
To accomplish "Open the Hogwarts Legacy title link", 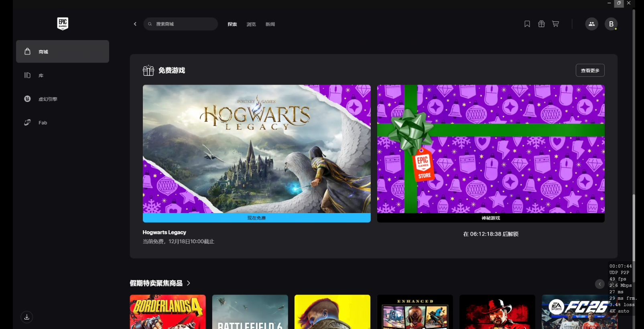I will coord(165,232).
